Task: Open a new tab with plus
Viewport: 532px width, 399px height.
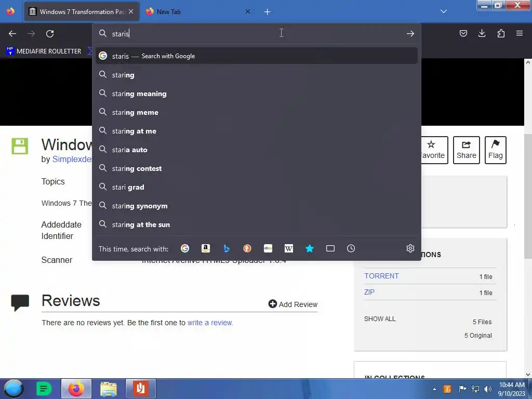Action: 268,12
